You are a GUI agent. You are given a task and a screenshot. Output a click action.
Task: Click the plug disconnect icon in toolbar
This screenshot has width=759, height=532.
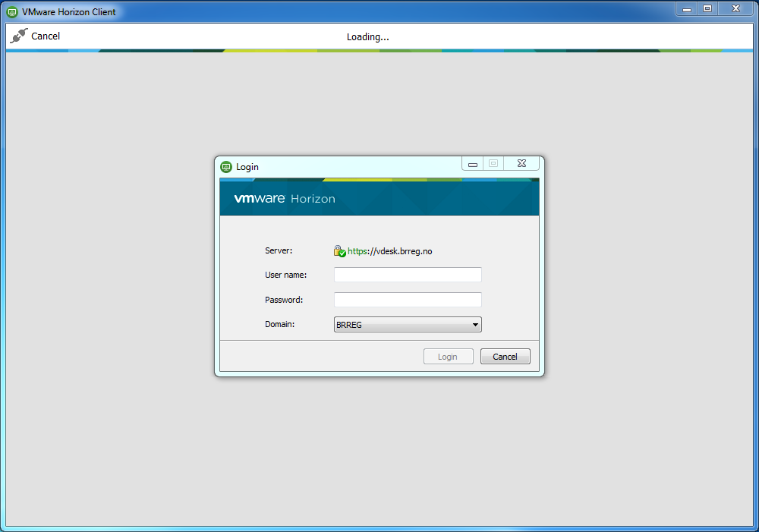pyautogui.click(x=19, y=36)
